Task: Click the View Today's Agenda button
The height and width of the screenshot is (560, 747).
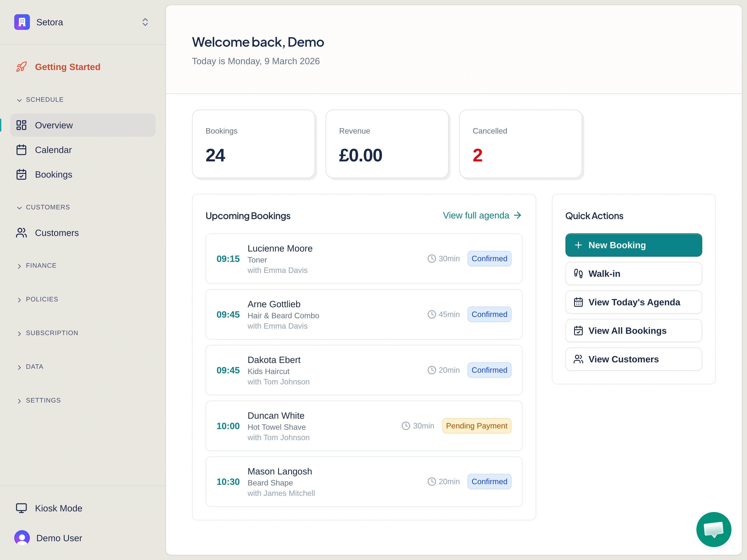Action: (x=634, y=302)
